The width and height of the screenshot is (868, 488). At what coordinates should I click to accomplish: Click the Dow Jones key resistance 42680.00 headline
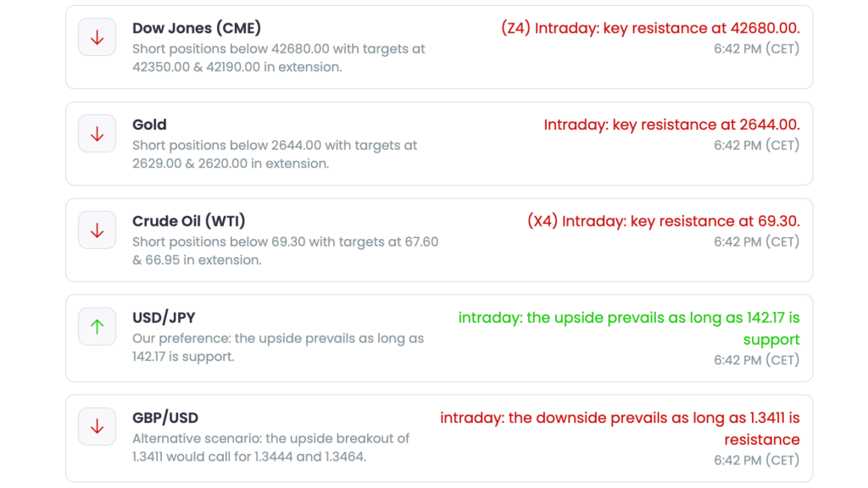[x=650, y=28]
